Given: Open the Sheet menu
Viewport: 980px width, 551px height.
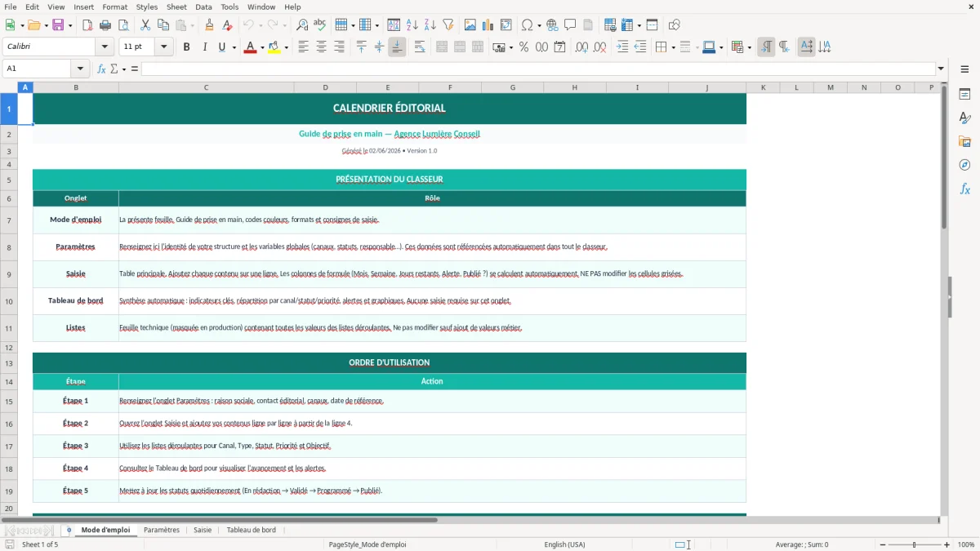Looking at the screenshot, I should tap(176, 7).
